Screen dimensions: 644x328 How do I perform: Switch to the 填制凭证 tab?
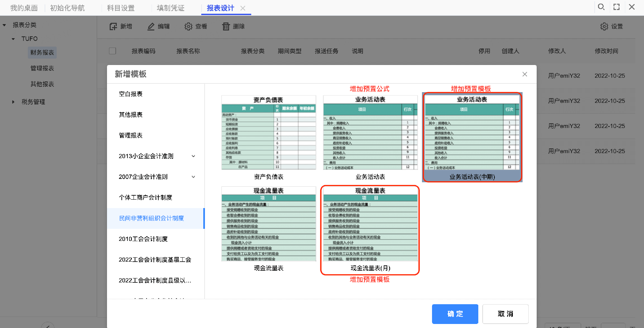tap(170, 8)
